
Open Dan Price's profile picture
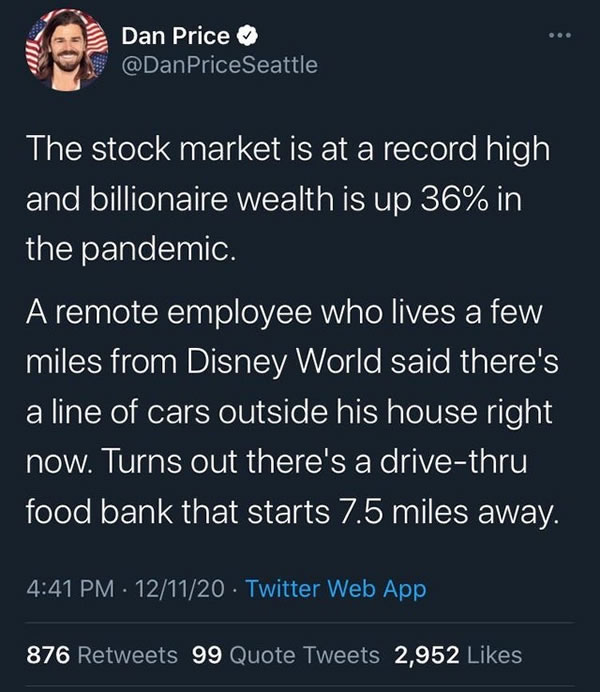tap(65, 52)
